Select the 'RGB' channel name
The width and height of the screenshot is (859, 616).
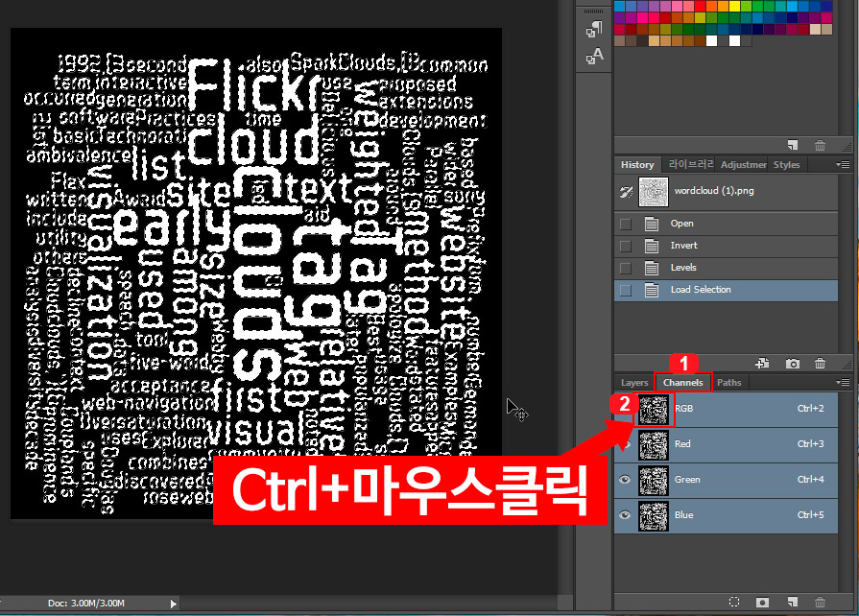(684, 409)
